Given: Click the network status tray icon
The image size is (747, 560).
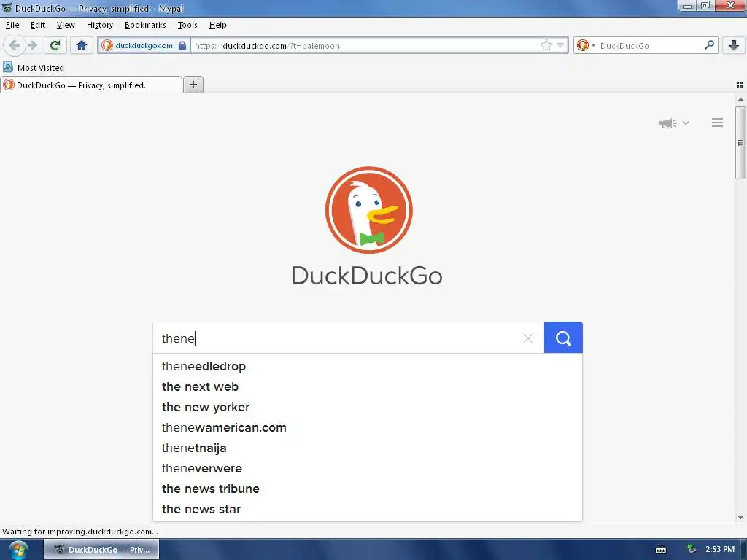Looking at the screenshot, I should pos(692,550).
